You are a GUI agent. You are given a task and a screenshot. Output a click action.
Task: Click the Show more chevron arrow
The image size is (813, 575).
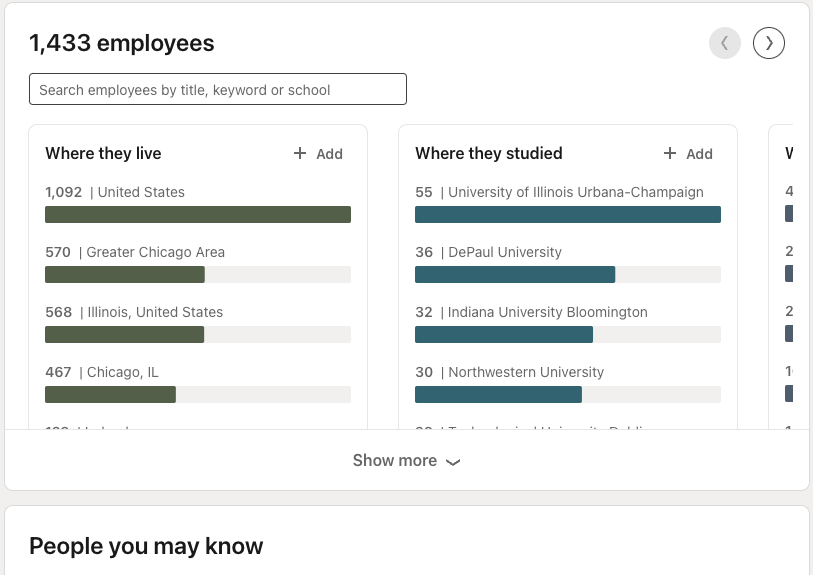point(453,462)
